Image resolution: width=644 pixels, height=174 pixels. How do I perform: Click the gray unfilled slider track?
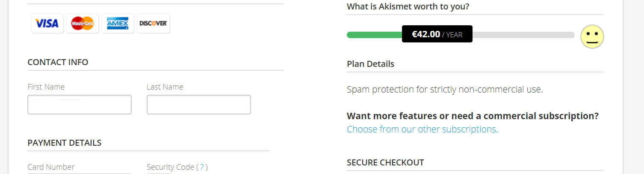pyautogui.click(x=523, y=35)
